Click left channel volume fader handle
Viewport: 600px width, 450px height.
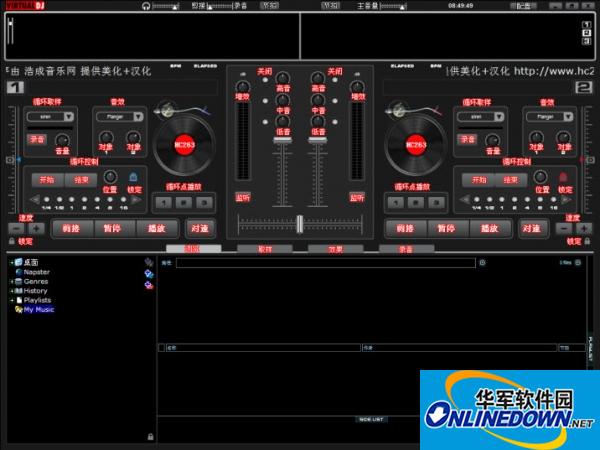[x=282, y=140]
